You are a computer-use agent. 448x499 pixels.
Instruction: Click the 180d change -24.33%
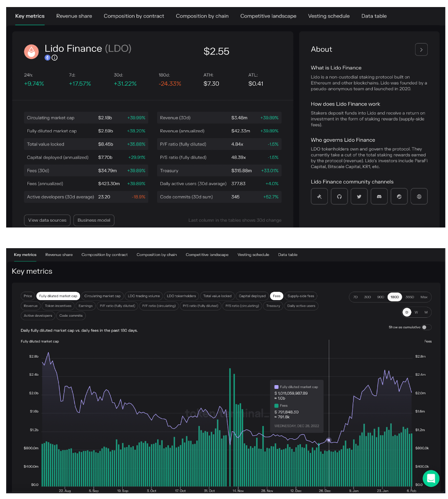pos(170,84)
